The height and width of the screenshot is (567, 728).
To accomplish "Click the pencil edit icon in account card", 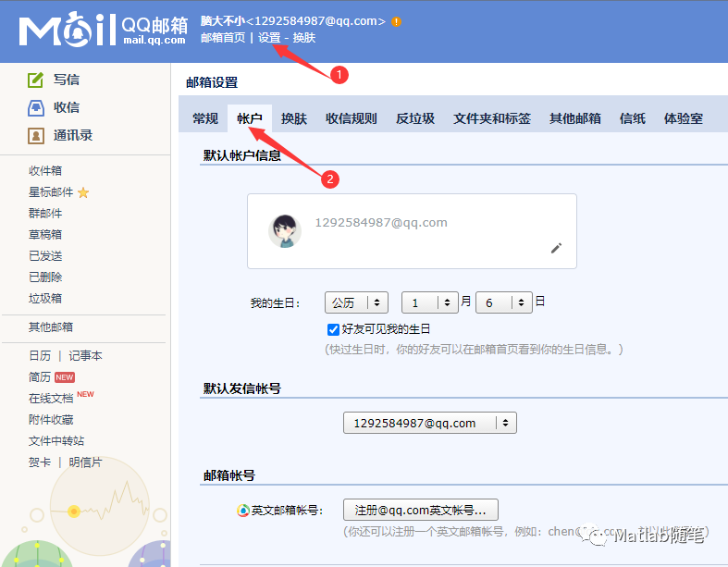I will click(556, 248).
